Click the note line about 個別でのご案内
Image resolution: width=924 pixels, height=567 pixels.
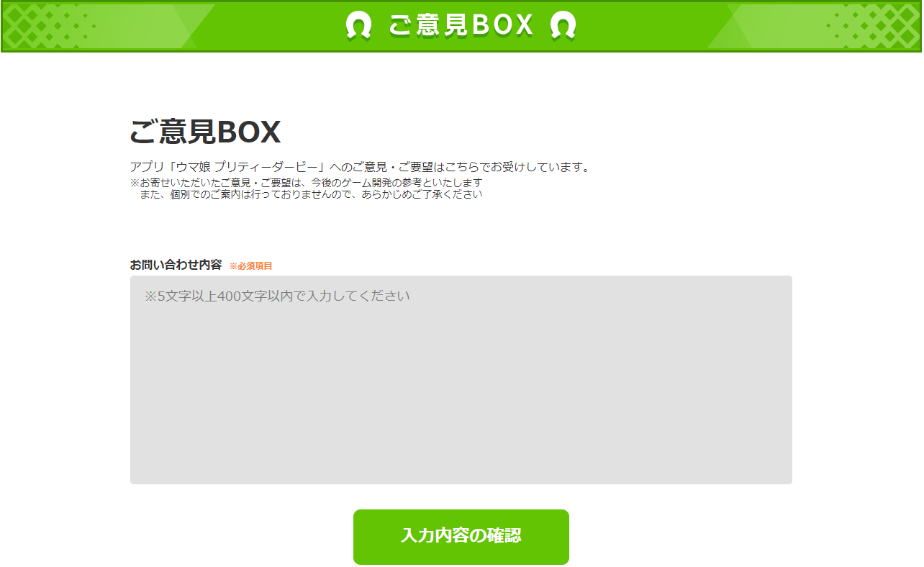coord(311,194)
